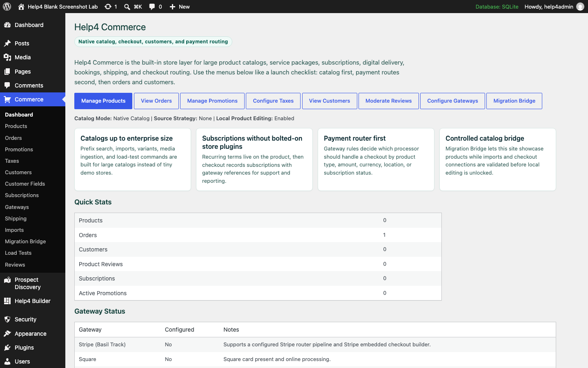Open Subscriptions submenu item

point(22,195)
